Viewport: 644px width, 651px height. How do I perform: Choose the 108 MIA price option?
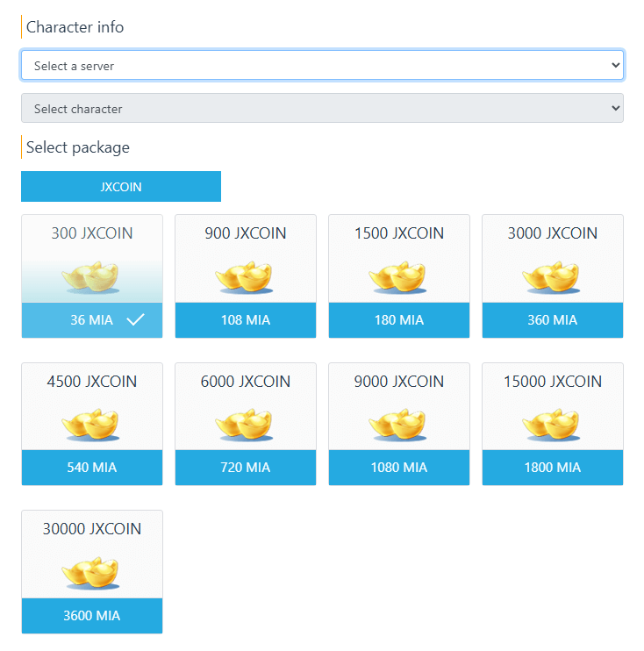[x=245, y=320]
